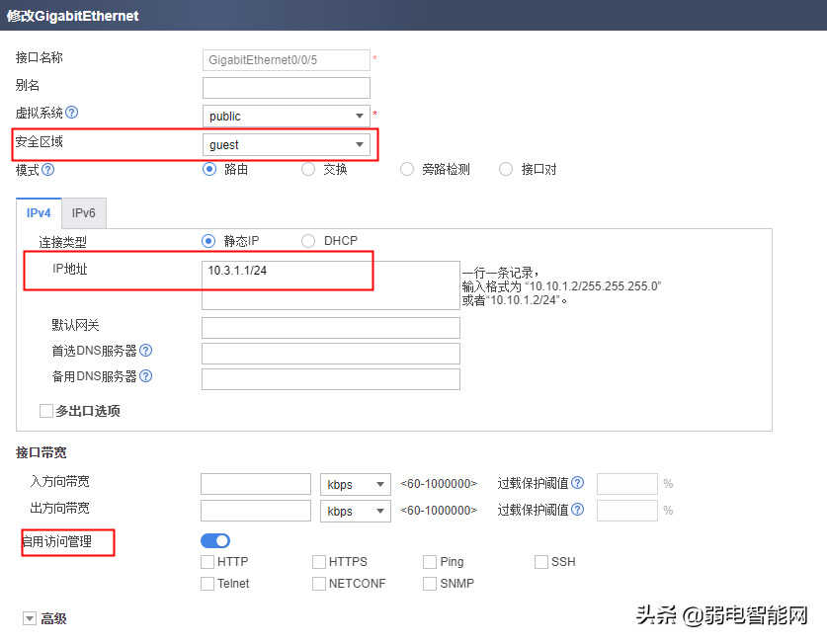Image resolution: width=827 pixels, height=644 pixels.
Task: Check the 多出口选项 checkbox
Action: [x=46, y=411]
